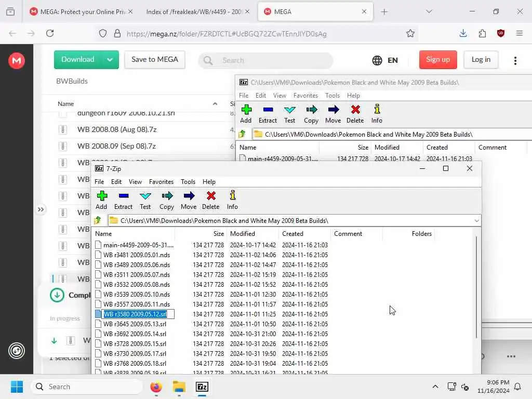Open Firefox list all tabs chevron
Screen dimensions: 532x399
429,11
